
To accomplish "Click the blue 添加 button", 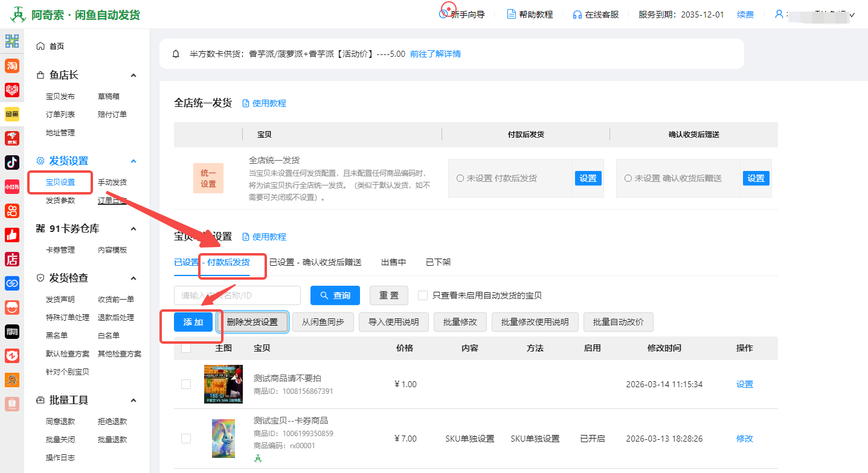I will (x=193, y=322).
